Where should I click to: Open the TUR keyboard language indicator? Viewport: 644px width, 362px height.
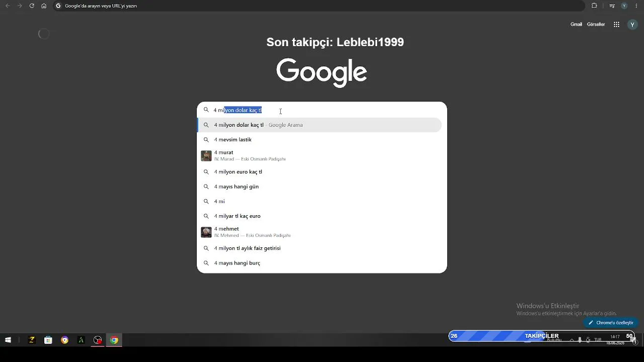598,340
